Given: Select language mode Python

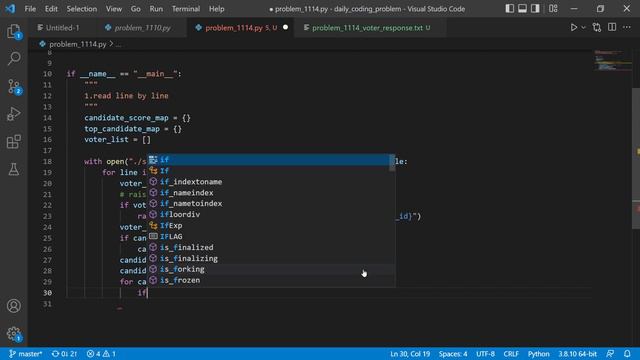Looking at the screenshot, I should 538,354.
